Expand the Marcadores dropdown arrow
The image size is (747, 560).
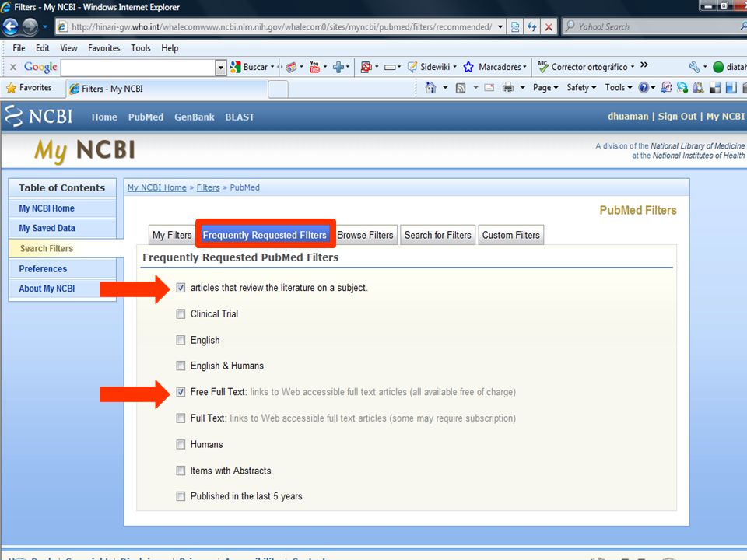click(524, 67)
